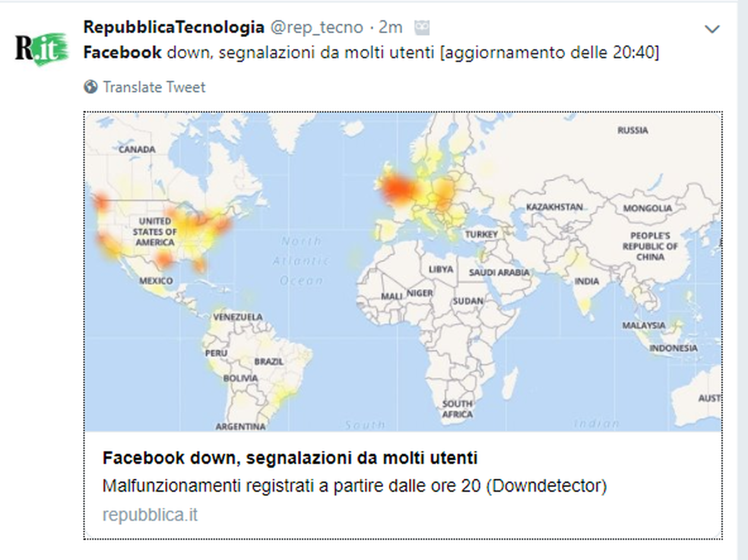Open the repubblica.it domain link
Viewport: 748px width, 560px height.
pyautogui.click(x=150, y=515)
